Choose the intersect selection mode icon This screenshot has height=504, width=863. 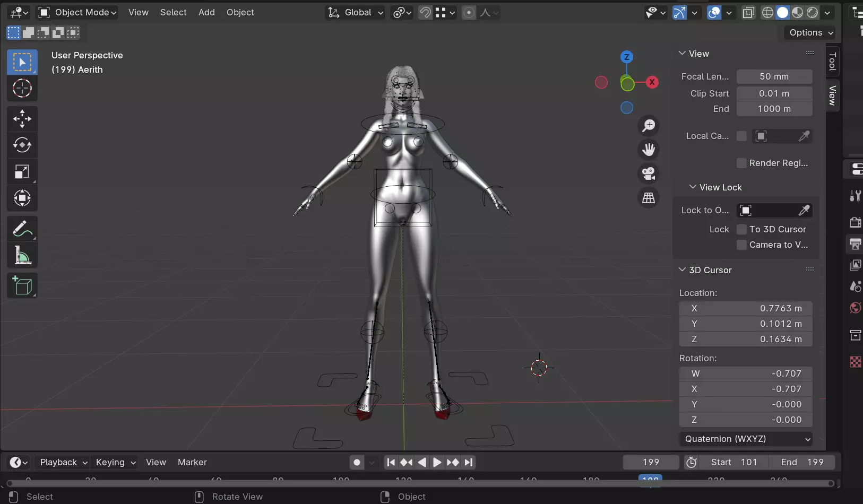pos(73,32)
